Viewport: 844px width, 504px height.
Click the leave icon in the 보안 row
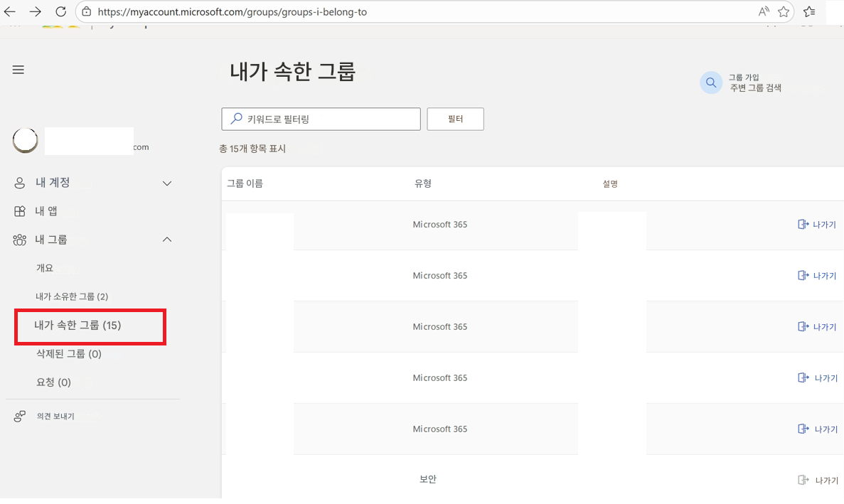pyautogui.click(x=803, y=480)
